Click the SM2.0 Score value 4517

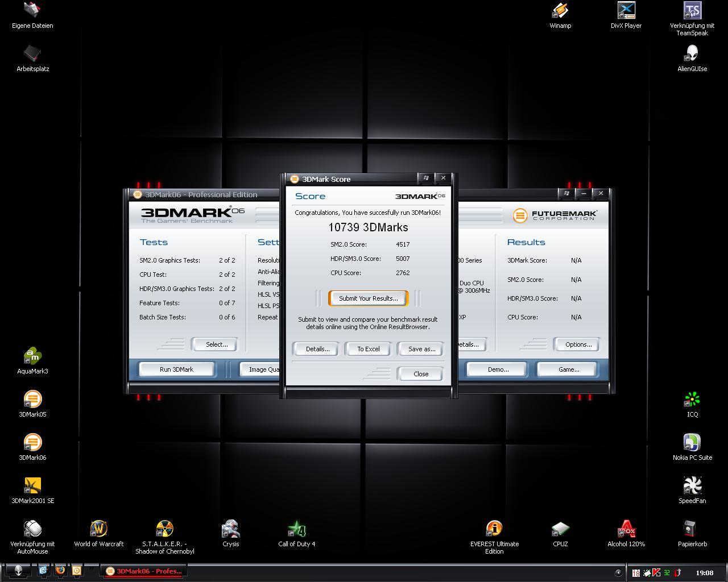coord(403,244)
